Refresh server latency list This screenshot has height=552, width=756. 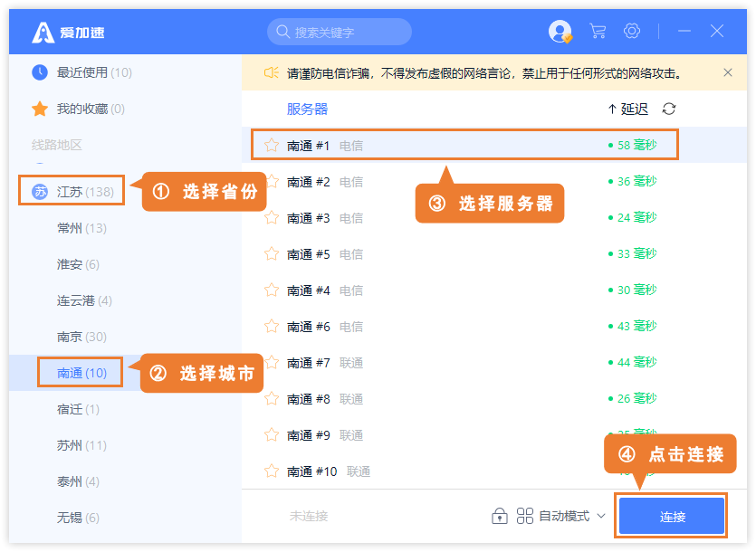pos(669,109)
